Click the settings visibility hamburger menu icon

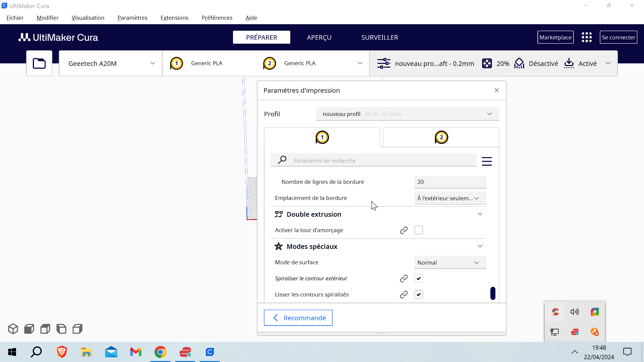[x=486, y=161]
